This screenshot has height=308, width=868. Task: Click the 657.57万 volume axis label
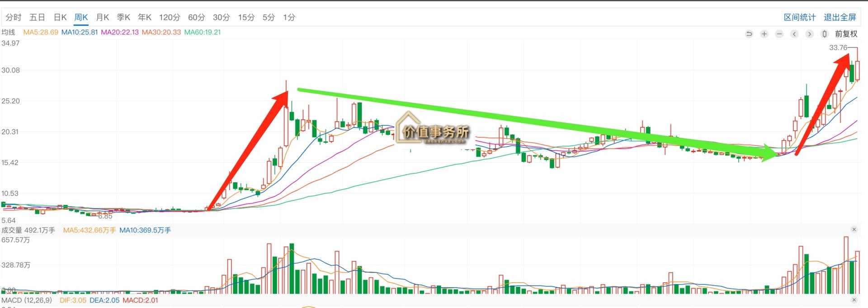[16, 240]
